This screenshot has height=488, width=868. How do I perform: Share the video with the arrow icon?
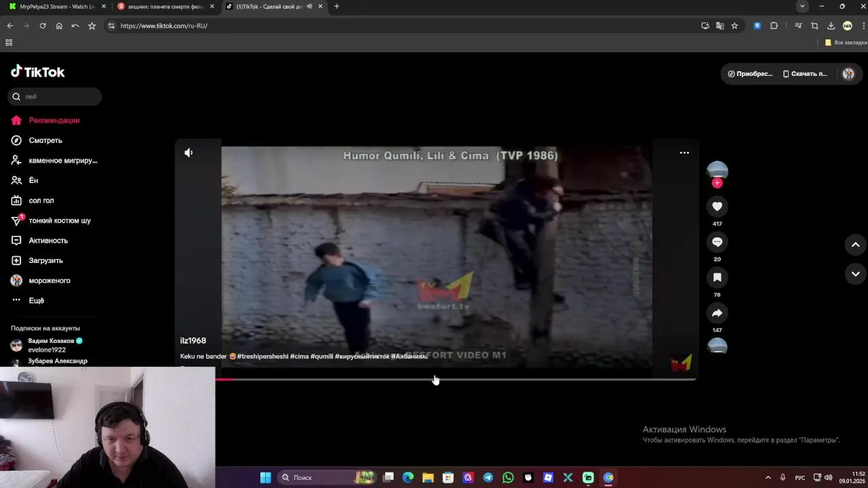717,313
